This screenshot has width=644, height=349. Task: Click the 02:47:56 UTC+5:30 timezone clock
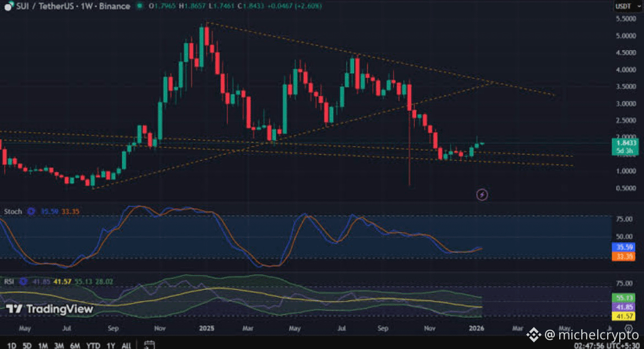click(607, 345)
